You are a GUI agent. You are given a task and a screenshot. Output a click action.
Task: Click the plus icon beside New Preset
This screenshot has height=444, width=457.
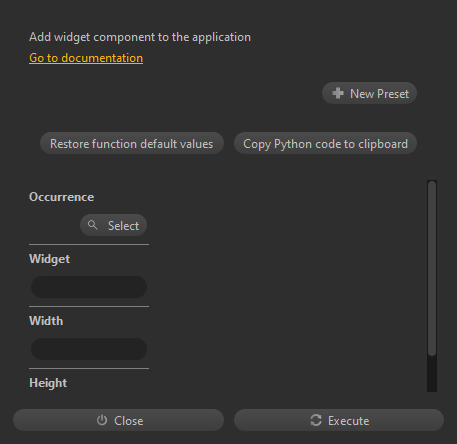click(x=338, y=93)
